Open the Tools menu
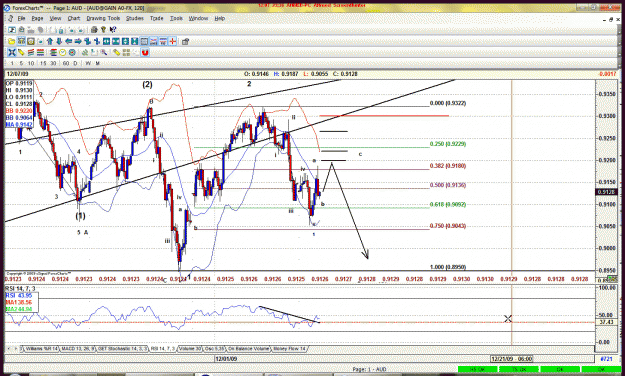Viewport: 625px width, 376px height. pos(176,18)
